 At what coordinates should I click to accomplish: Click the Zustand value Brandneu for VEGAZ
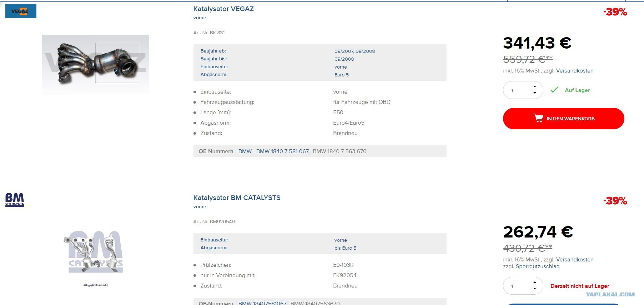point(345,133)
